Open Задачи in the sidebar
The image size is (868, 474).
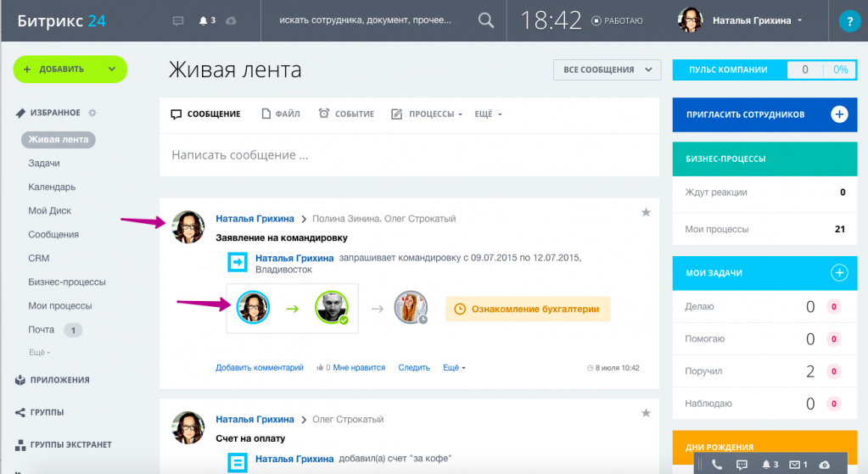tap(44, 163)
